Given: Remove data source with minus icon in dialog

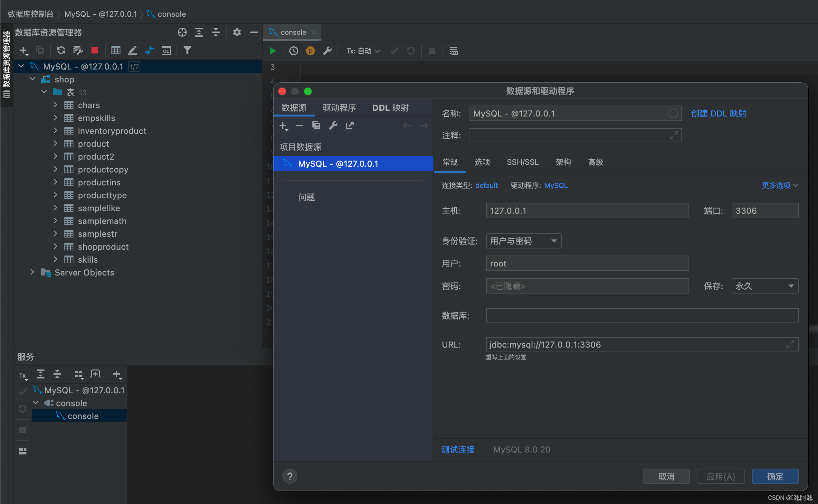Looking at the screenshot, I should pos(300,126).
